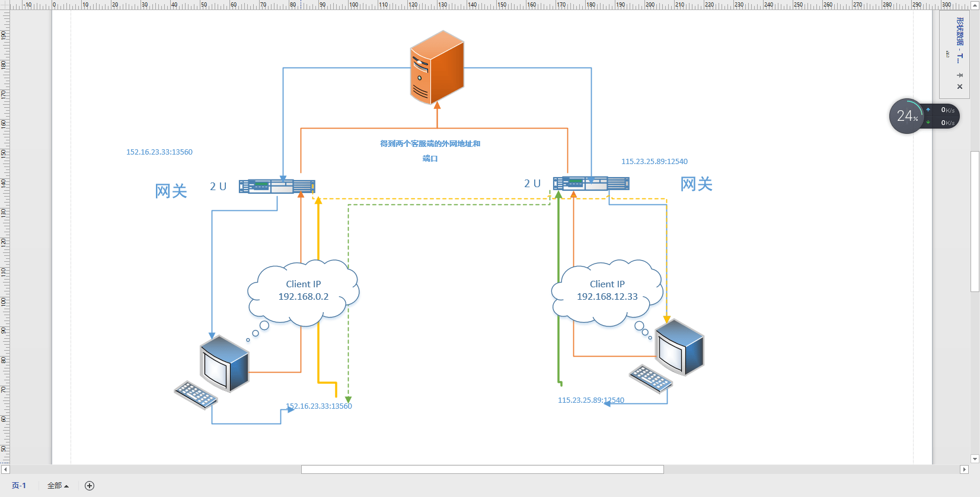
Task: Select upper 152.16.23.33:13560 address label
Action: 159,152
